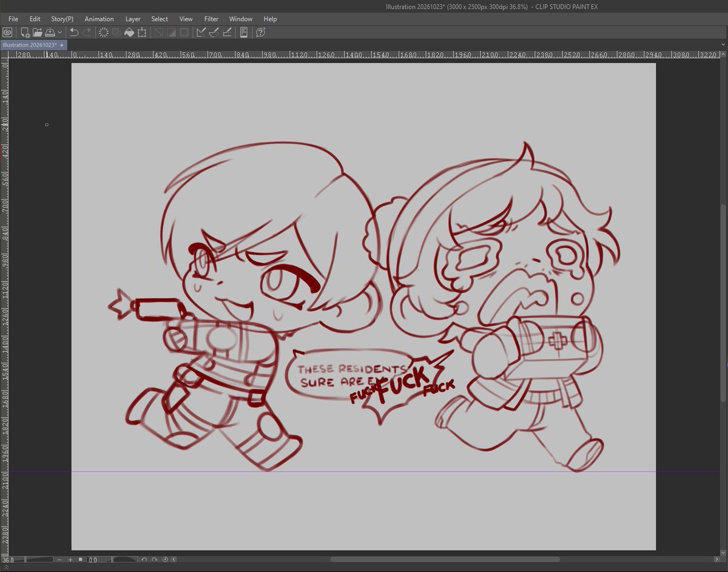Rotate the canvas left
The image size is (728, 572).
(x=144, y=560)
